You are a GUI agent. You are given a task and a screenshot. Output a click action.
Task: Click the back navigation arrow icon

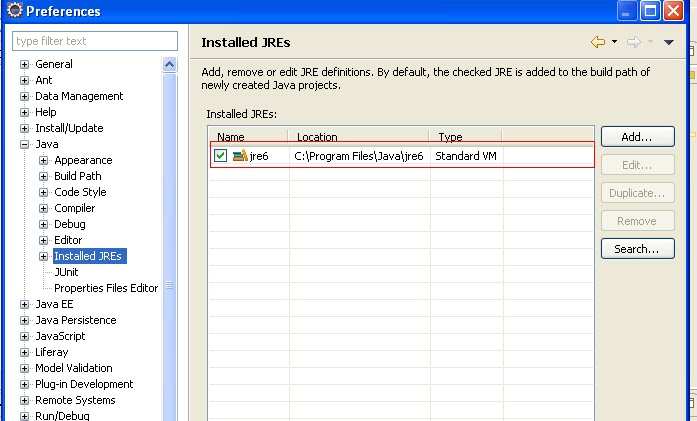pyautogui.click(x=598, y=42)
